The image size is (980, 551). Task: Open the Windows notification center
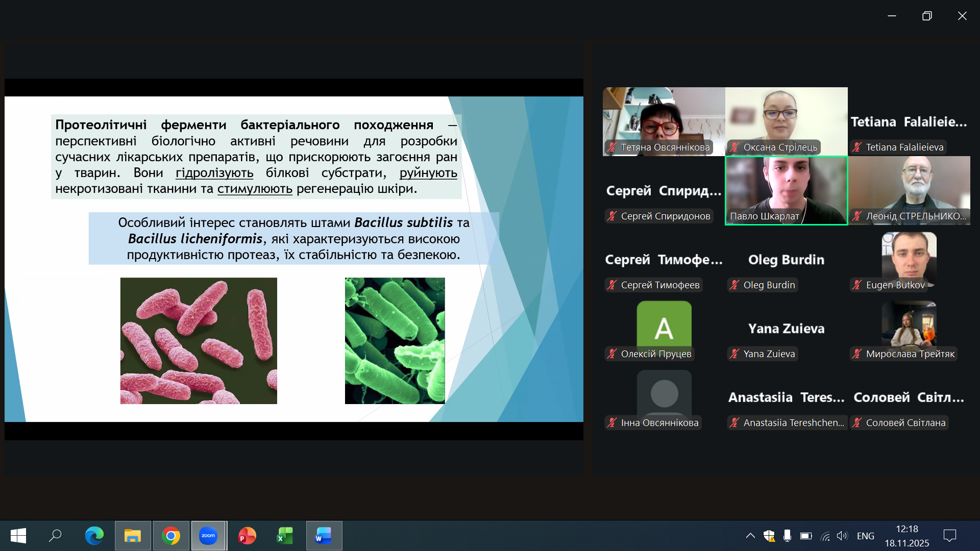[950, 536]
